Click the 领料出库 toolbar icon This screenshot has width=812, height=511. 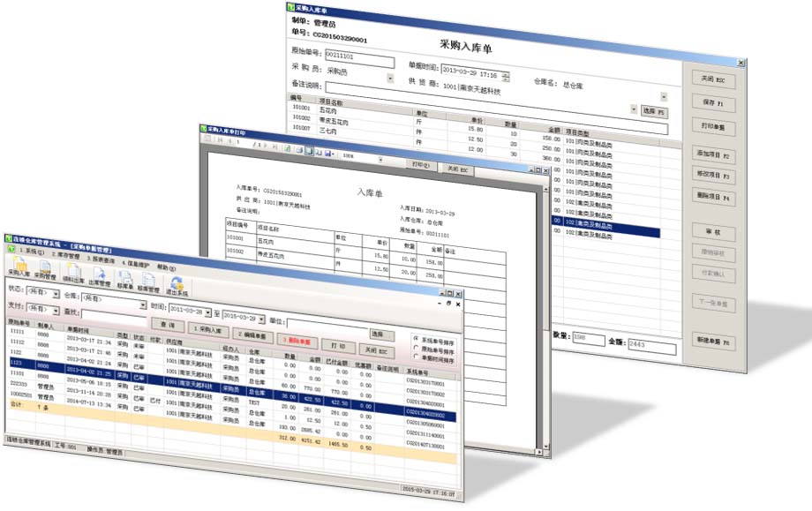pyautogui.click(x=72, y=274)
